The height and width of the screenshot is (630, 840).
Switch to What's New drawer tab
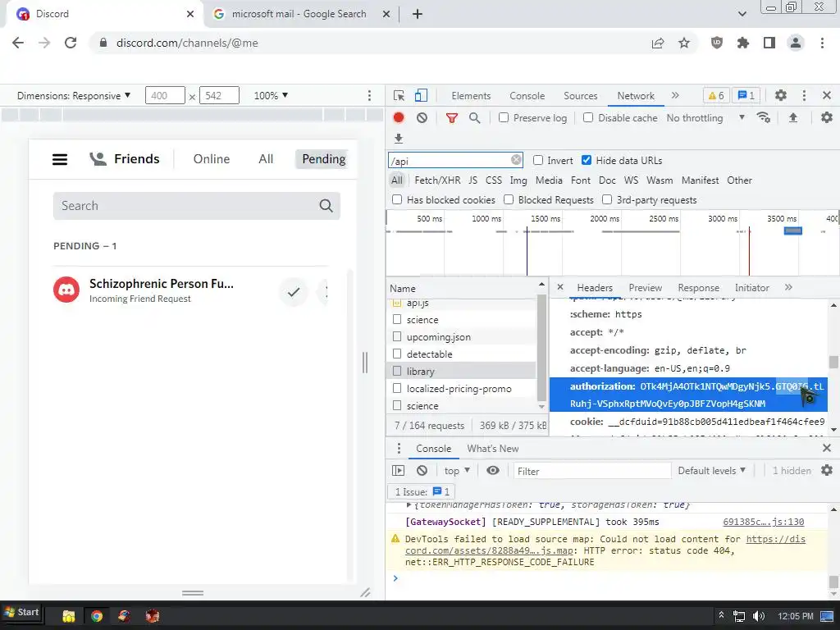(492, 449)
